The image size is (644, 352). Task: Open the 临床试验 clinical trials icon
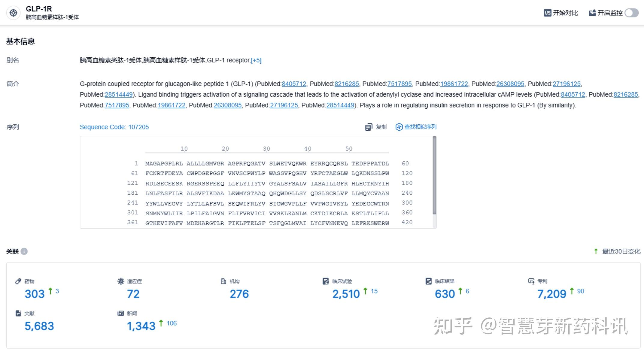(x=326, y=281)
